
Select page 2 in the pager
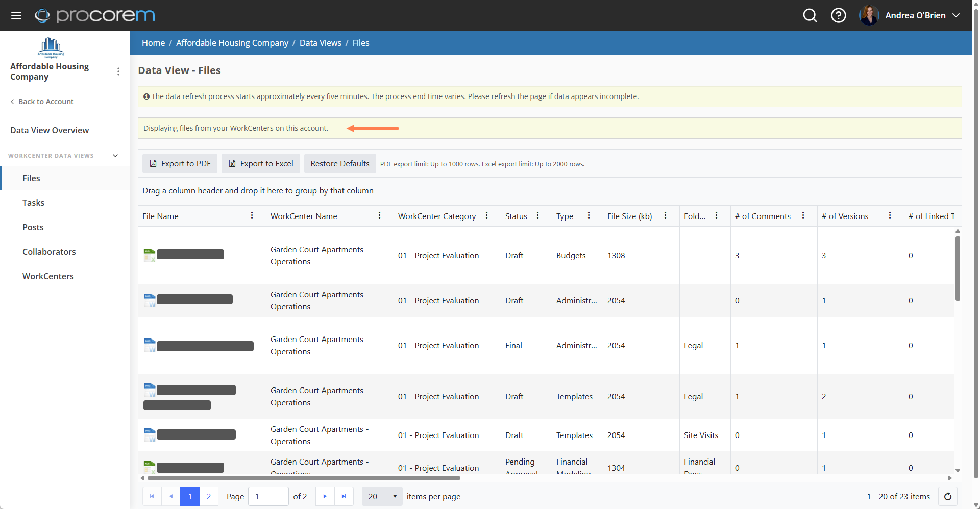(x=209, y=496)
